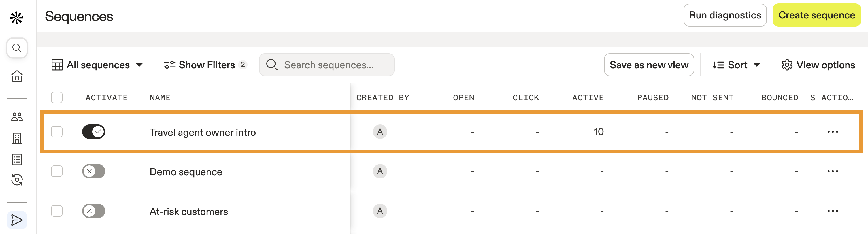Select the Sequences paper plane icon
The width and height of the screenshot is (868, 234).
click(16, 220)
